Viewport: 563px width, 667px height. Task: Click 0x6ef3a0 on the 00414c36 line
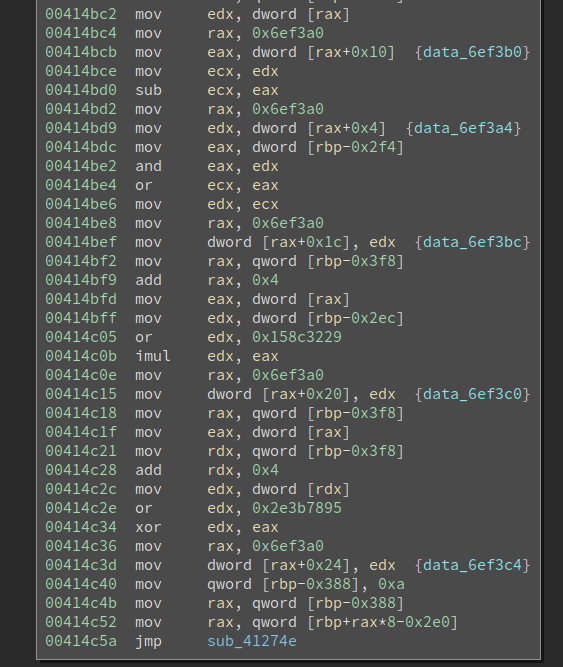(288, 546)
